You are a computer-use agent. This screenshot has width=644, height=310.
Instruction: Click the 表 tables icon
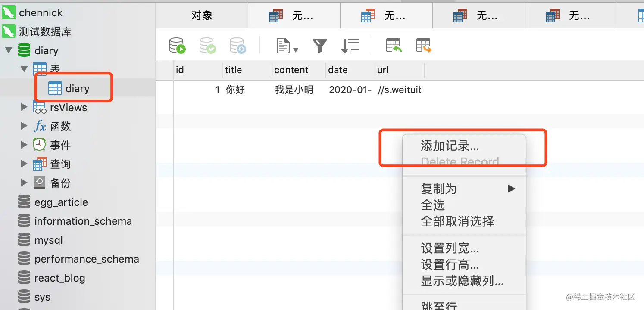40,69
